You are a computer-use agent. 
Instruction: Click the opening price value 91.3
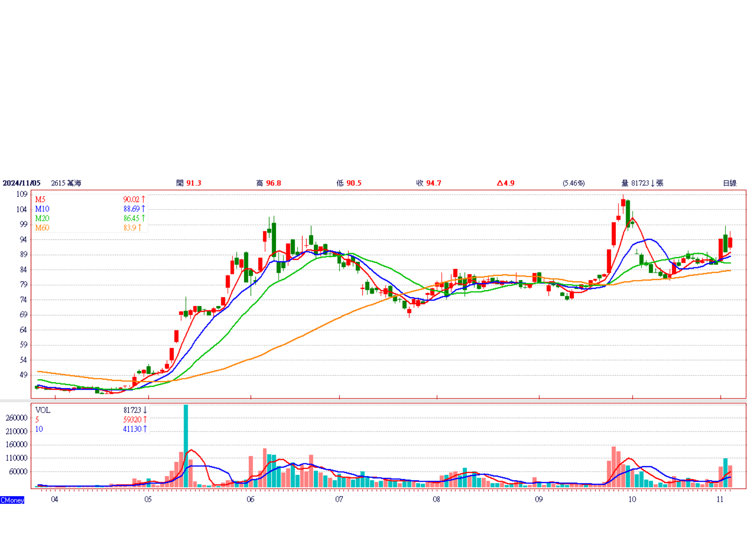pyautogui.click(x=194, y=183)
